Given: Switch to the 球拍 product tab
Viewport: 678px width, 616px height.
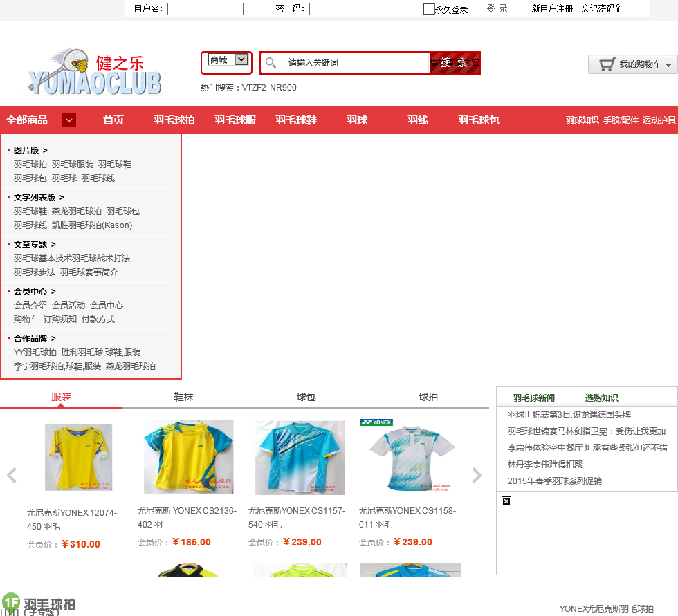Looking at the screenshot, I should (428, 397).
